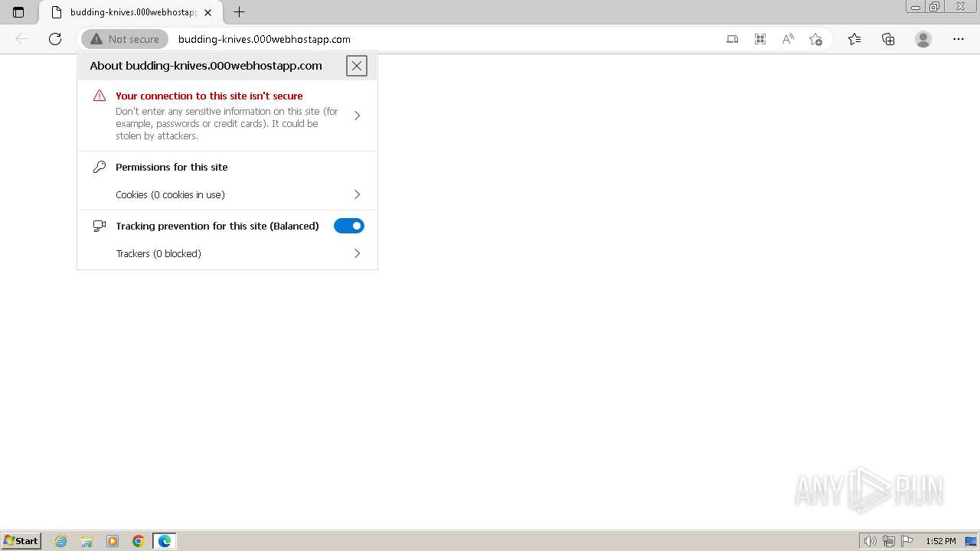Launch Chrome from taskbar

pyautogui.click(x=139, y=541)
